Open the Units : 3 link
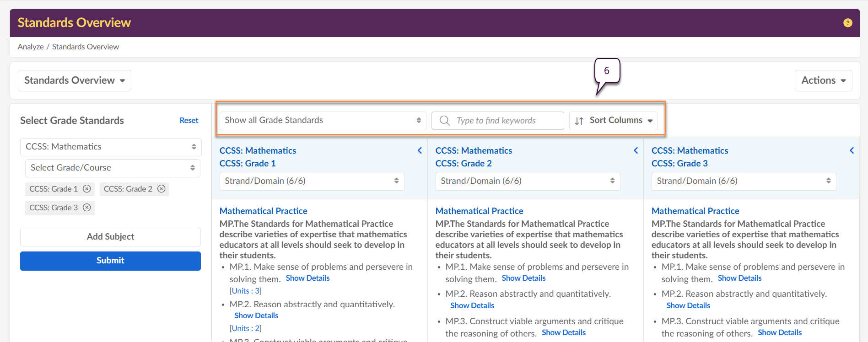 (245, 291)
